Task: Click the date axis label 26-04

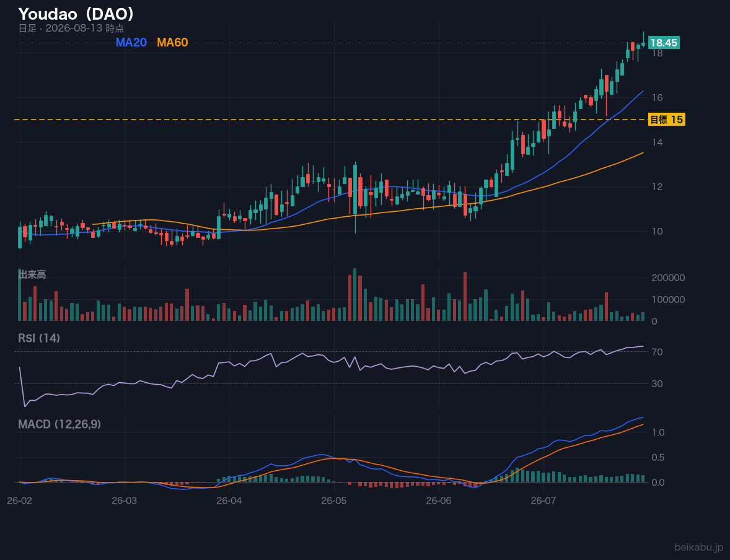Action: coord(229,501)
